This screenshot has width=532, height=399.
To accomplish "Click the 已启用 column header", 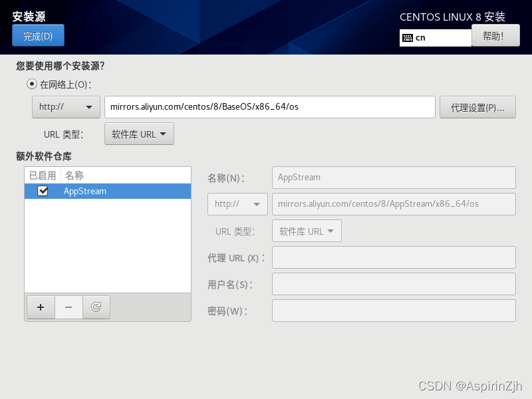I will 43,175.
